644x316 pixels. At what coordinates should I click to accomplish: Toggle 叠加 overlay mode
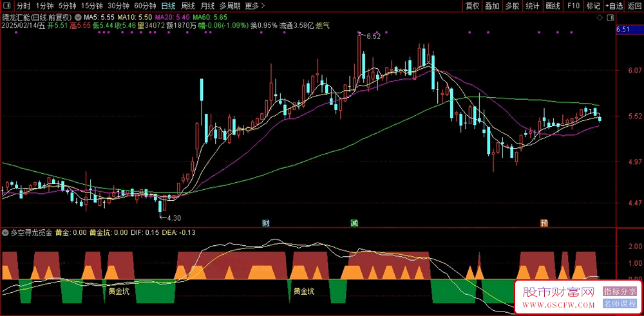point(492,6)
